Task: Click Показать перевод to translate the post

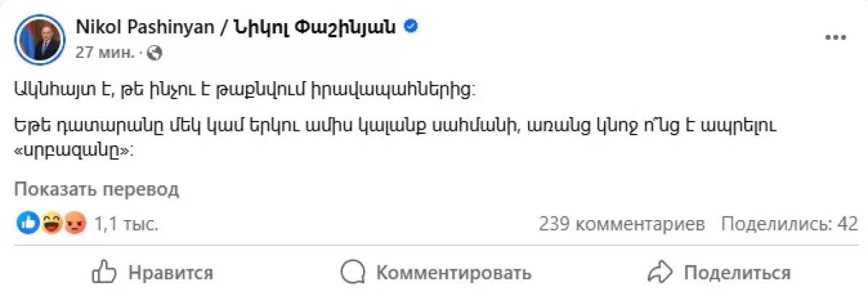Action: pos(97,190)
